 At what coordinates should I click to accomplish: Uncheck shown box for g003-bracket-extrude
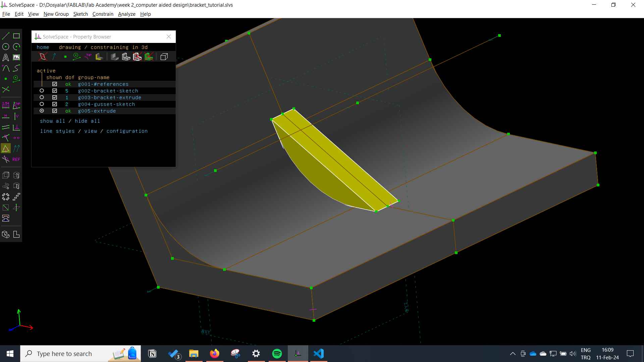point(55,98)
